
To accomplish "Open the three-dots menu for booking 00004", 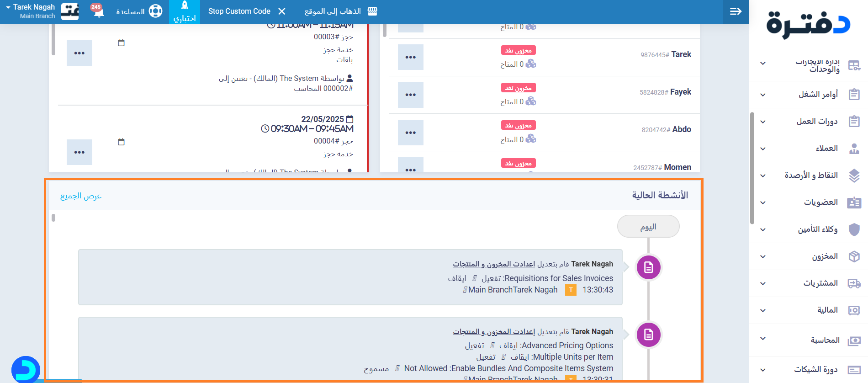I will click(x=79, y=152).
